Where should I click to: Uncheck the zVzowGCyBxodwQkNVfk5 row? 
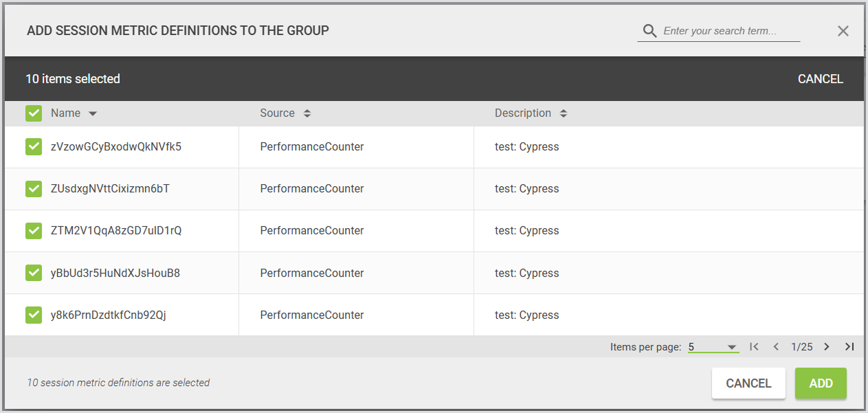34,146
